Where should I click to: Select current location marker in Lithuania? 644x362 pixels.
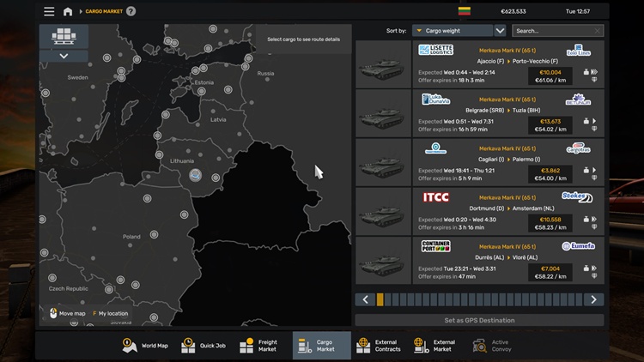point(196,175)
